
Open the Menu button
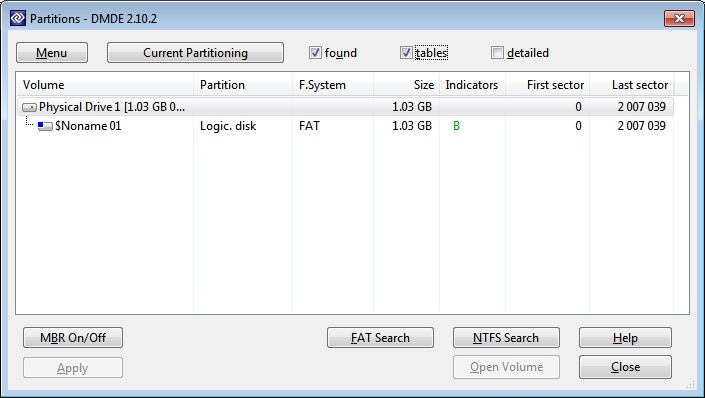[x=52, y=53]
